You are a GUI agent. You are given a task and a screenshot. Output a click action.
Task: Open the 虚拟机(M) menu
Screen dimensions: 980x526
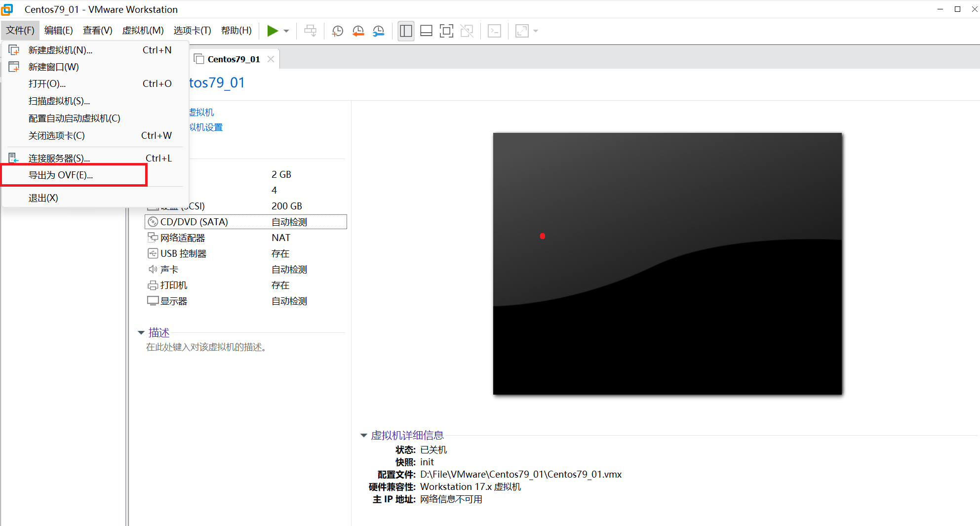[x=143, y=31]
